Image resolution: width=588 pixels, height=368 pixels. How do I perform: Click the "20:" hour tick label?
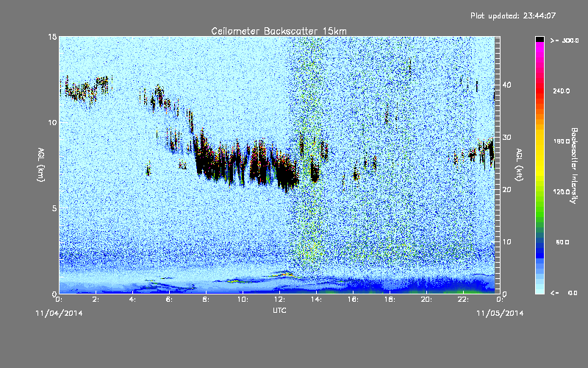pyautogui.click(x=427, y=300)
